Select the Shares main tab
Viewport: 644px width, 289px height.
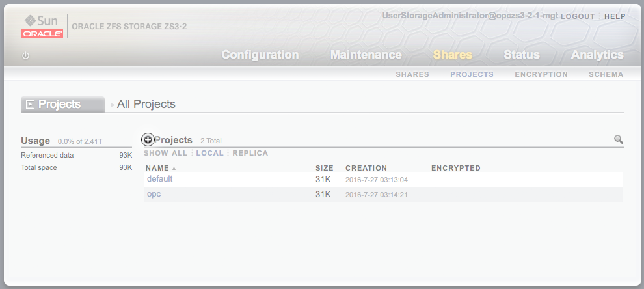[453, 55]
